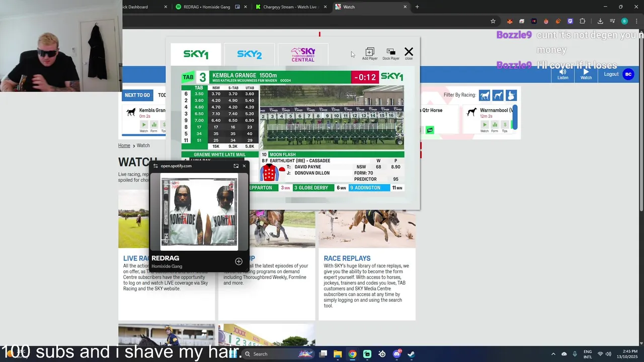Click the volume icon in system tray

608,354
